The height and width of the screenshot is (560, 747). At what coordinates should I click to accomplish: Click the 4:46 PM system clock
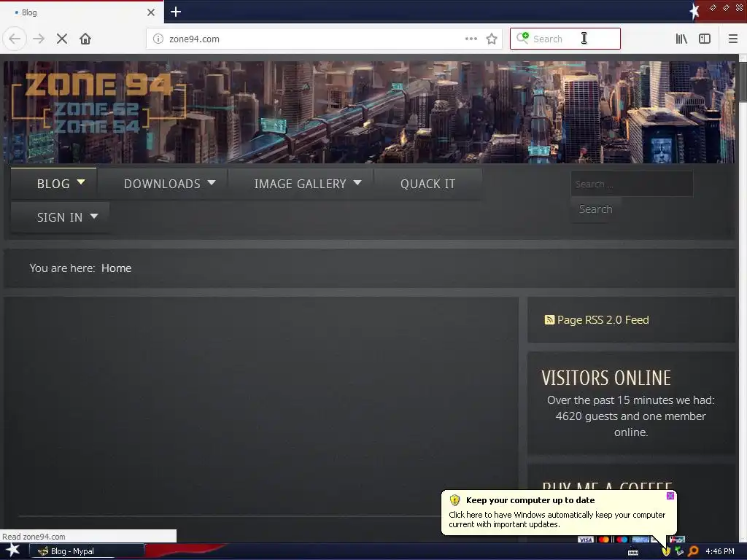pyautogui.click(x=720, y=551)
